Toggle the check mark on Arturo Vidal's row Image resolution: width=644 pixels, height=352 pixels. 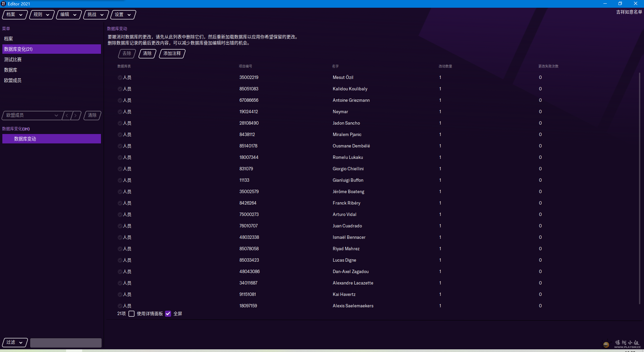pos(120,215)
